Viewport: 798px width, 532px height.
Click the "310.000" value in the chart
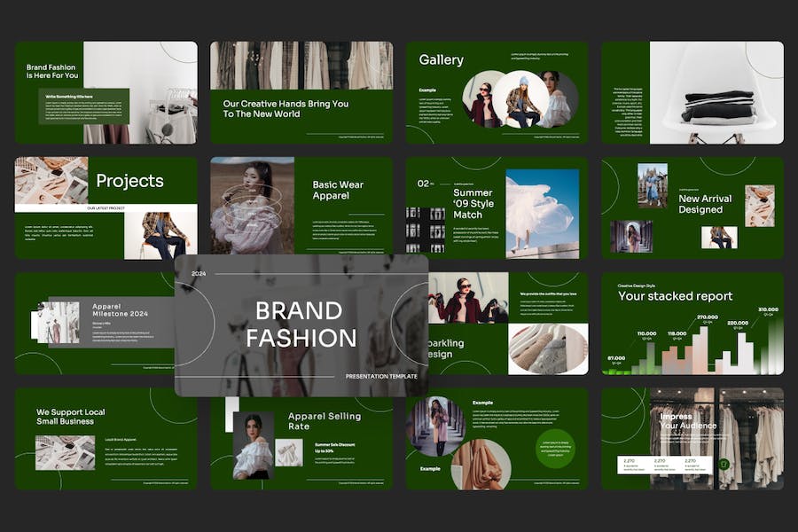[768, 309]
